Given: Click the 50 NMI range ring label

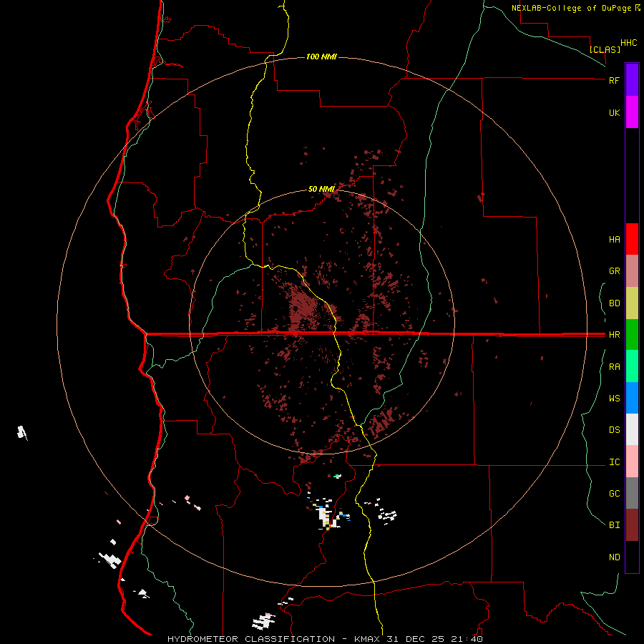Looking at the screenshot, I should point(321,189).
